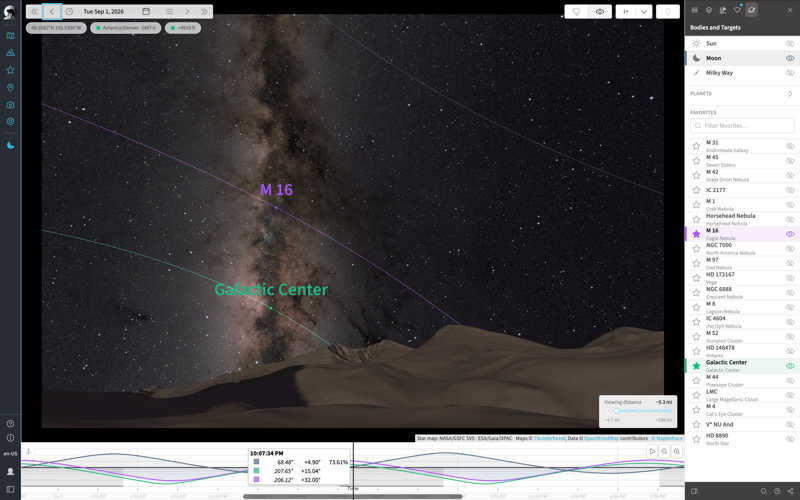Image resolution: width=800 pixels, height=500 pixels.
Task: Open the search icon in right panel footer
Action: click(764, 491)
